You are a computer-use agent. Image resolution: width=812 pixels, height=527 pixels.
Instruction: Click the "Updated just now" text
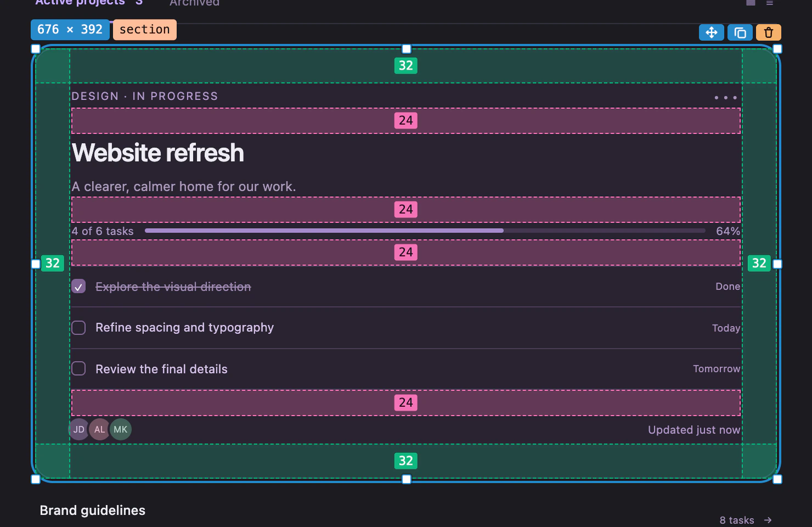[694, 430]
